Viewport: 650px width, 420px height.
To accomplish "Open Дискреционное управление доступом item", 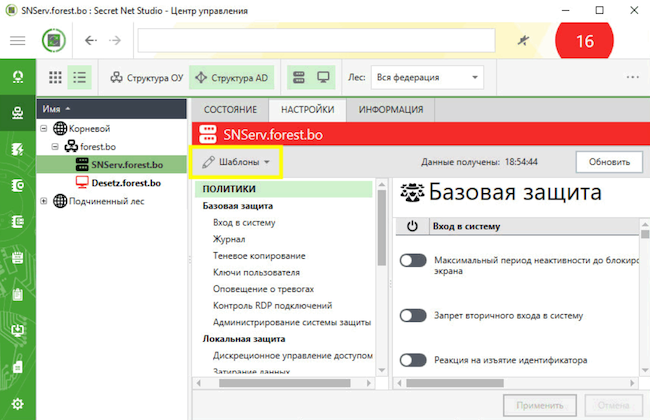I will click(x=293, y=355).
